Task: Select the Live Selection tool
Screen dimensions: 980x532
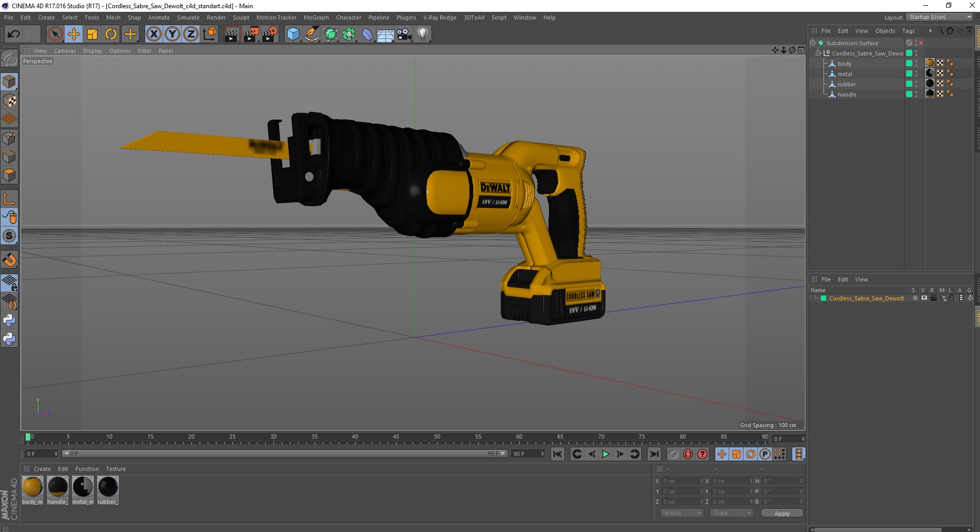Action: click(x=55, y=34)
